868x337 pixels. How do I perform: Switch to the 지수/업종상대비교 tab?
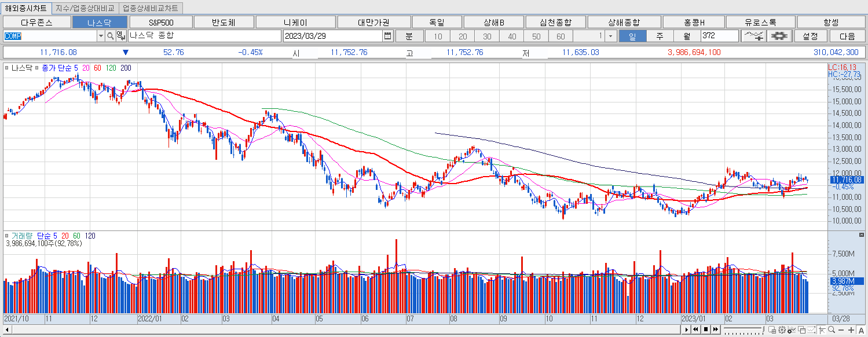85,8
